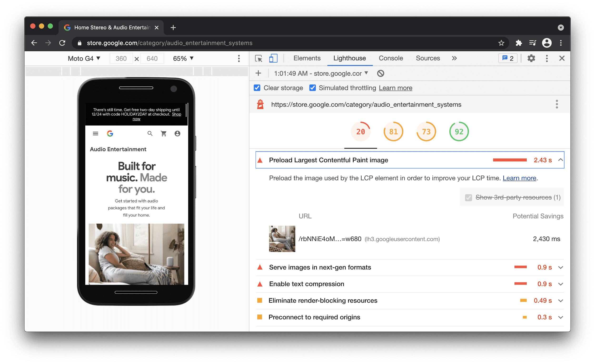
Task: Click the three-dot menu next to audit URL
Action: [x=557, y=104]
